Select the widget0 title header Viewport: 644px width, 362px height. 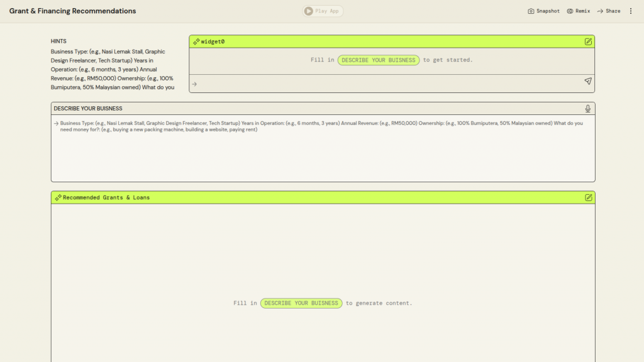point(213,41)
